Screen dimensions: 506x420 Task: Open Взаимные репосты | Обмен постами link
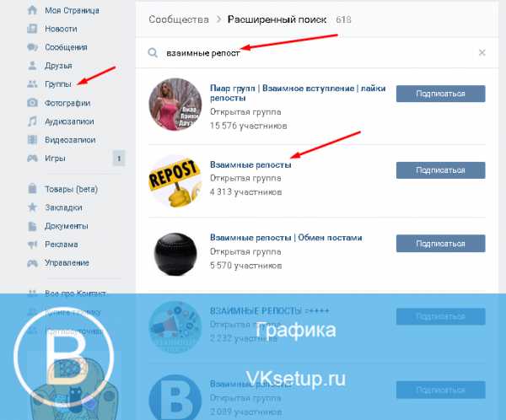pos(286,238)
